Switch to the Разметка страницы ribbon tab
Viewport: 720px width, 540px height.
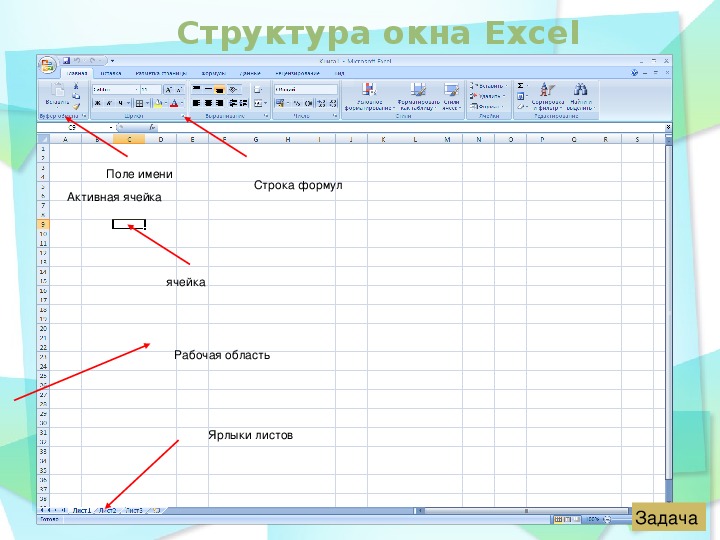coord(161,73)
